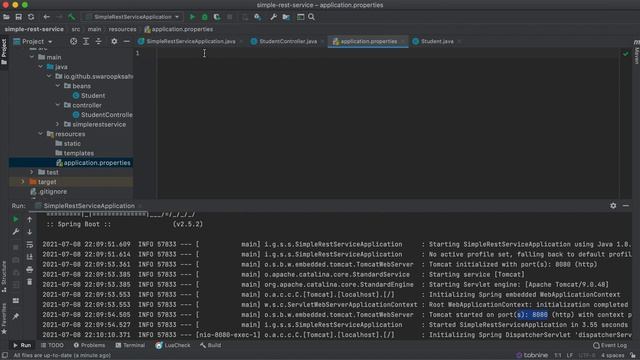Open the Problems tool window
The height and width of the screenshot is (360, 640).
coord(89,345)
